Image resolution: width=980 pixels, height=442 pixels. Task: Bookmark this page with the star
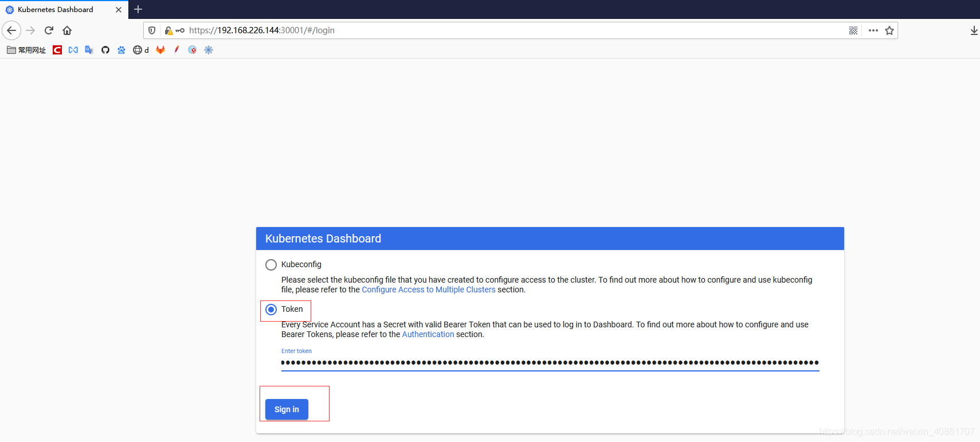(889, 30)
